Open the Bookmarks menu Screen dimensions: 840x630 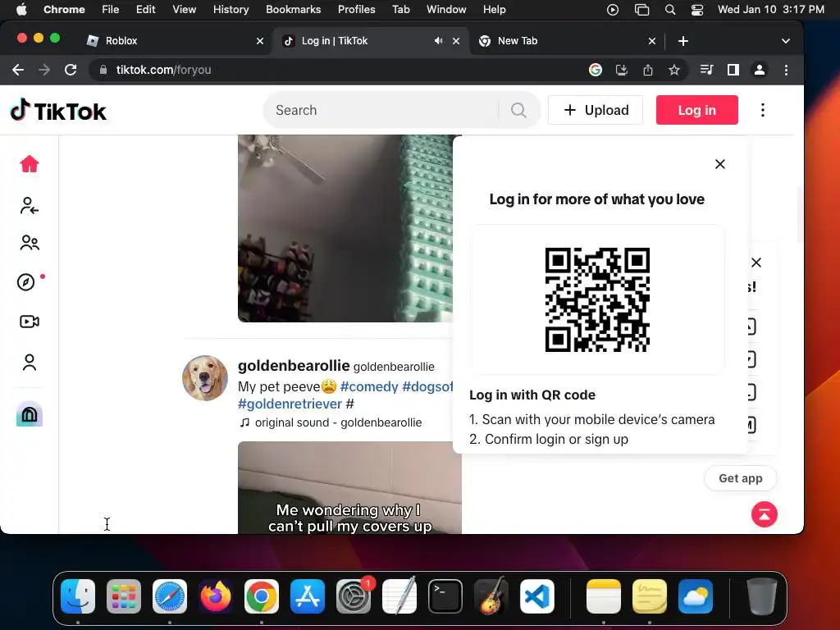pos(293,9)
